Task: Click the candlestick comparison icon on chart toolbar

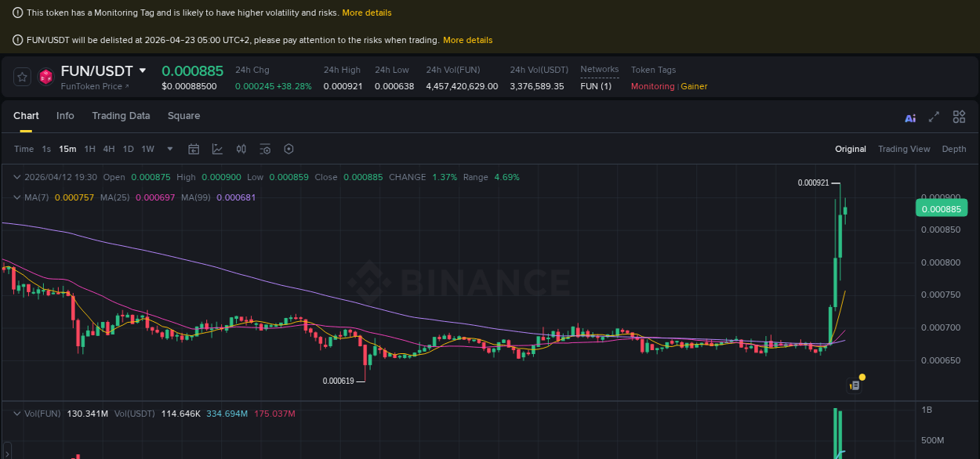Action: pyautogui.click(x=241, y=149)
